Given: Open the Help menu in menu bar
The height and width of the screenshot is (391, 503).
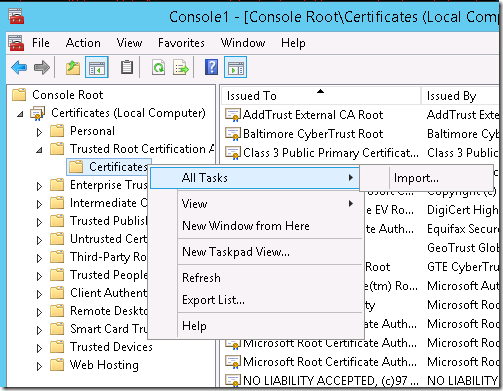Looking at the screenshot, I should [293, 43].
